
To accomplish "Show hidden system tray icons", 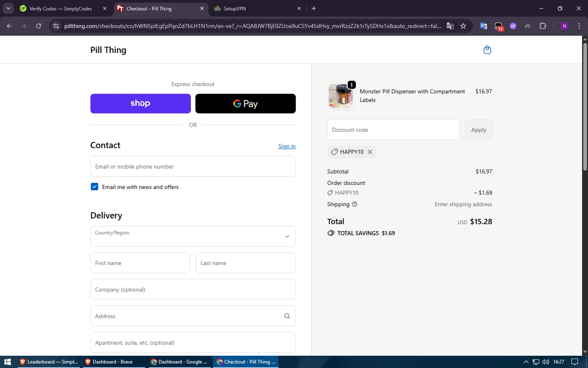I will (x=526, y=362).
